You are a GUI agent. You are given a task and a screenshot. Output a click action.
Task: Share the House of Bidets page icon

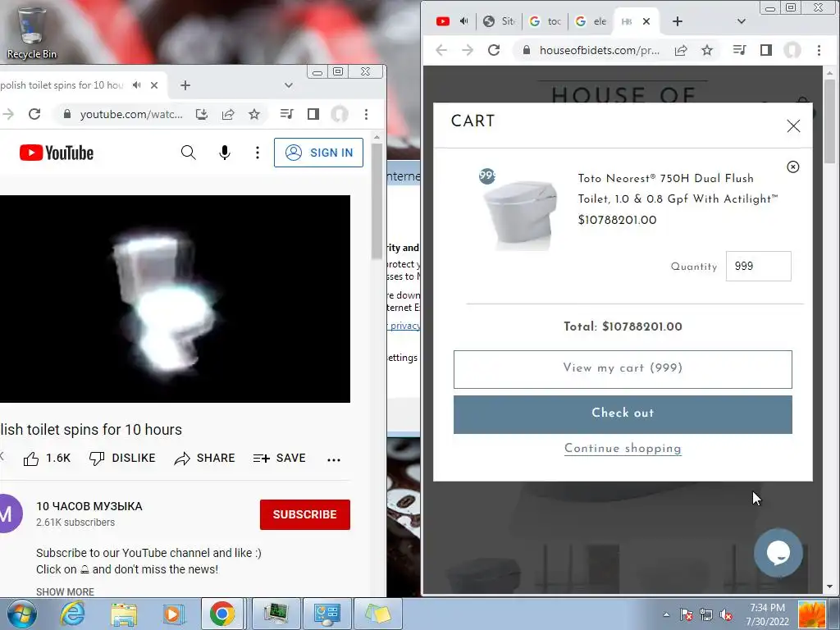click(681, 50)
